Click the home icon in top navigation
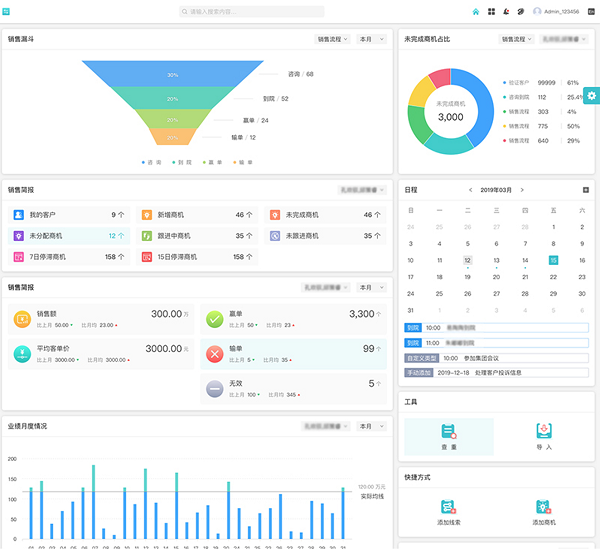The height and width of the screenshot is (549, 600). (476, 12)
